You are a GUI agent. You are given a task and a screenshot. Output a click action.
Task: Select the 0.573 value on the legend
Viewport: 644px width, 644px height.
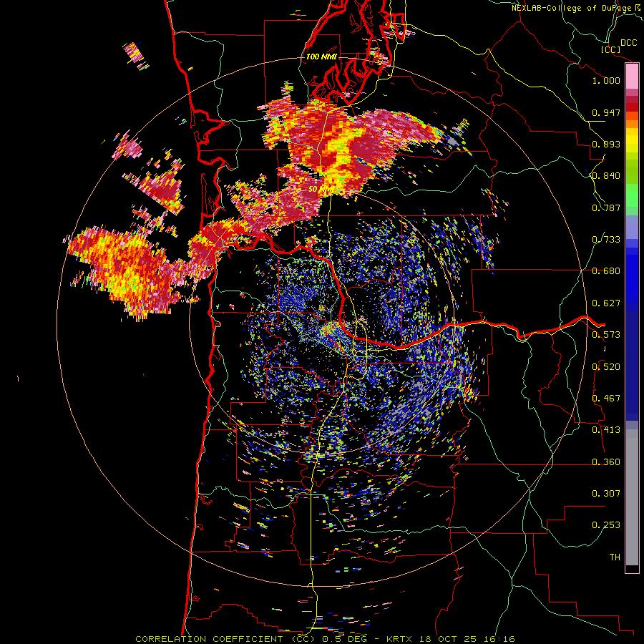(x=606, y=335)
